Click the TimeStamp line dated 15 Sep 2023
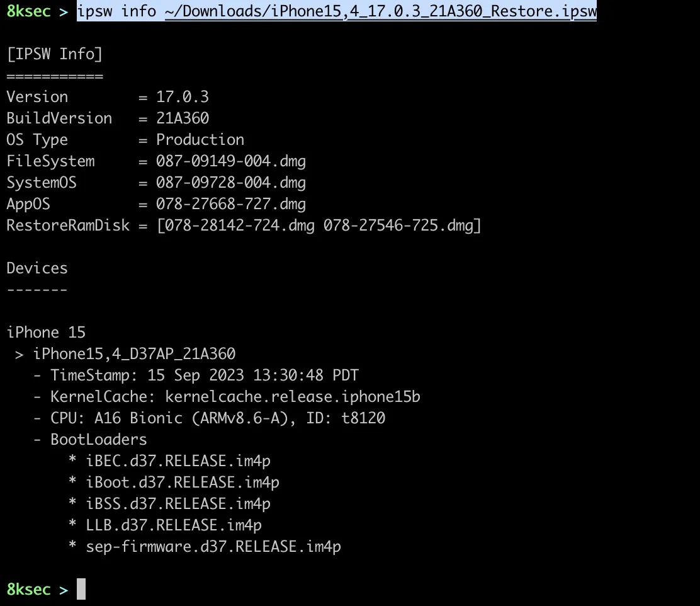 coord(204,375)
